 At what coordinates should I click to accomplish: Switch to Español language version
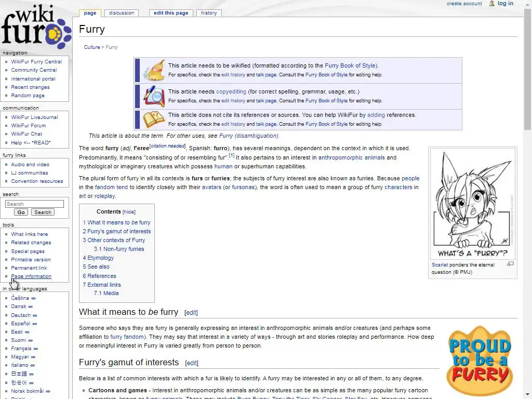[21, 324]
